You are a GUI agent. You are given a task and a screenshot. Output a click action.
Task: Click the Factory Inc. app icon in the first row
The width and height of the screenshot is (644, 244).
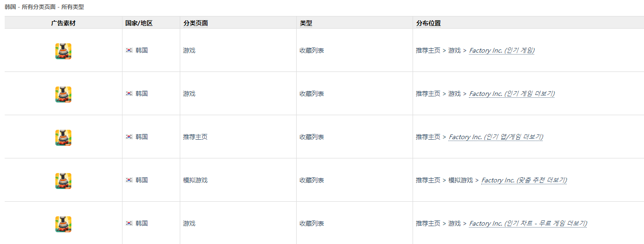pos(63,51)
